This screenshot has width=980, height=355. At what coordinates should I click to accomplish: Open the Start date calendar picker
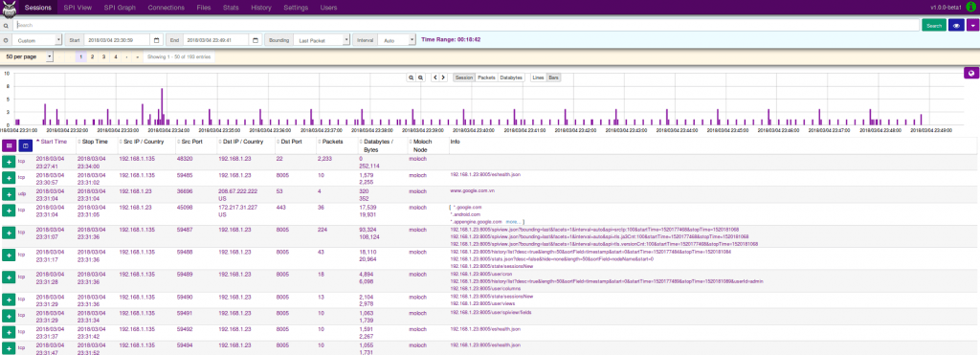point(156,40)
